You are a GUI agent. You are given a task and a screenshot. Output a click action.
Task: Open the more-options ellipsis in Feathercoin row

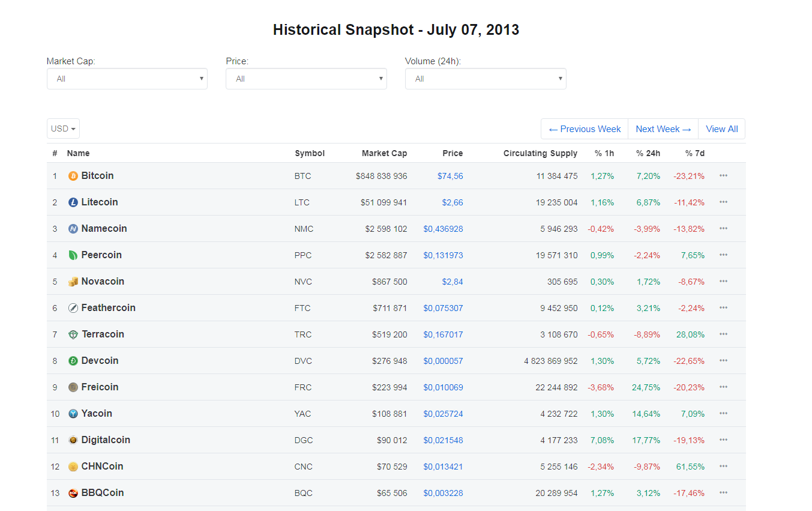click(x=723, y=308)
